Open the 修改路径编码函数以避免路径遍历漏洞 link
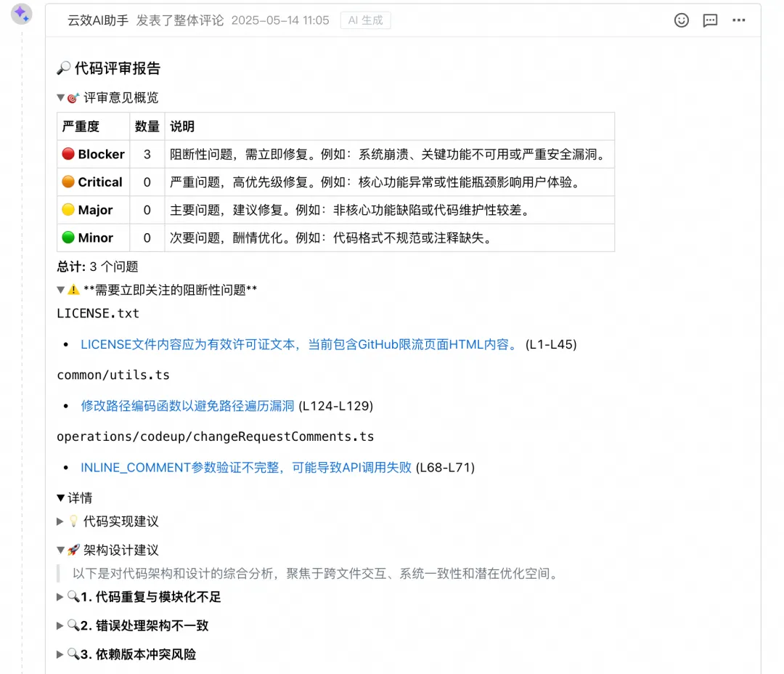The image size is (784, 674). pos(187,406)
